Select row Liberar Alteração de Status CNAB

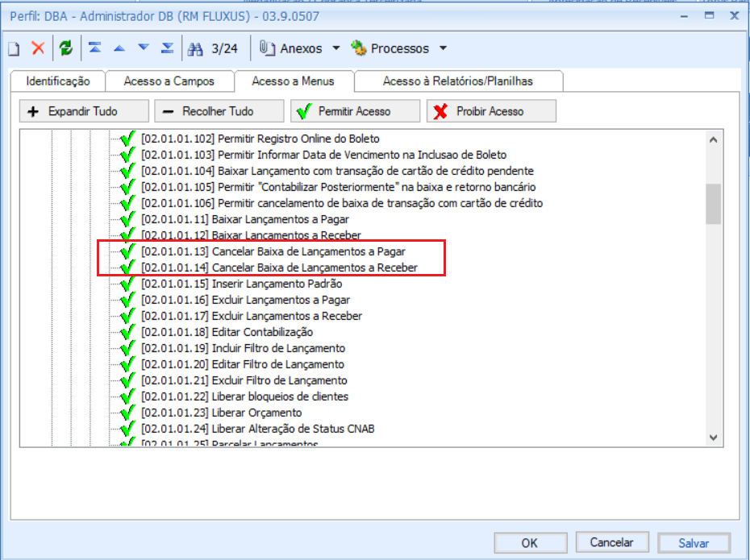tap(258, 429)
